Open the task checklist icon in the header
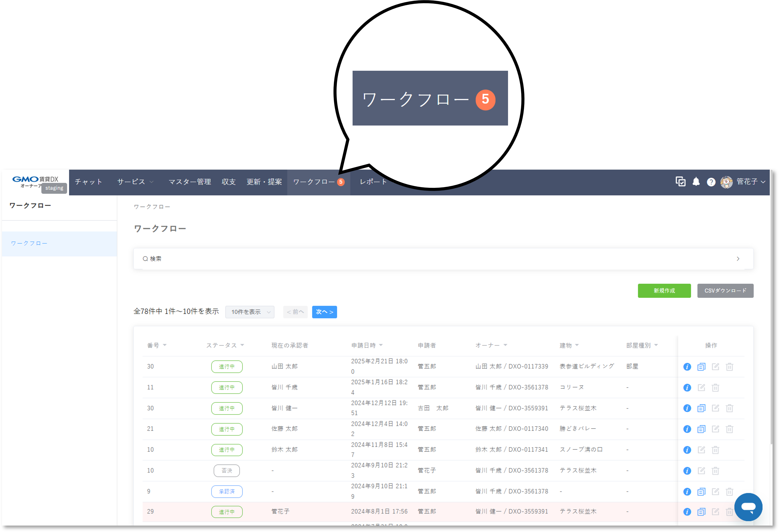Viewport: 779px width, 532px height. (x=681, y=182)
